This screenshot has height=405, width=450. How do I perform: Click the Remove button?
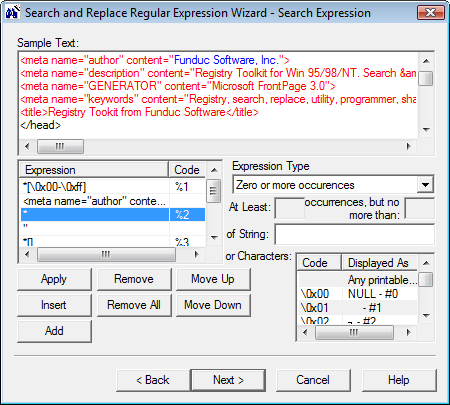coord(134,279)
